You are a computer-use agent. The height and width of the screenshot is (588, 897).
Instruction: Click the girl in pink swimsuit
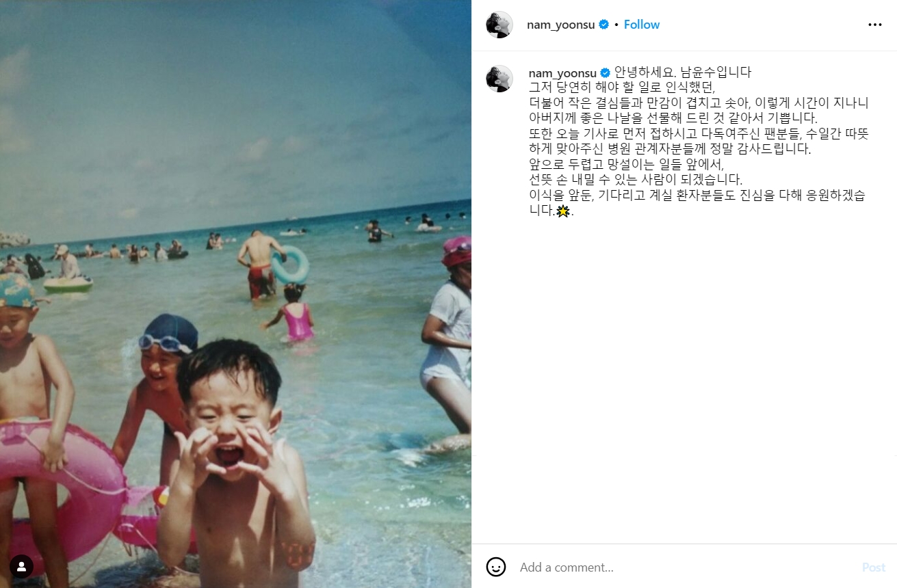(x=294, y=313)
